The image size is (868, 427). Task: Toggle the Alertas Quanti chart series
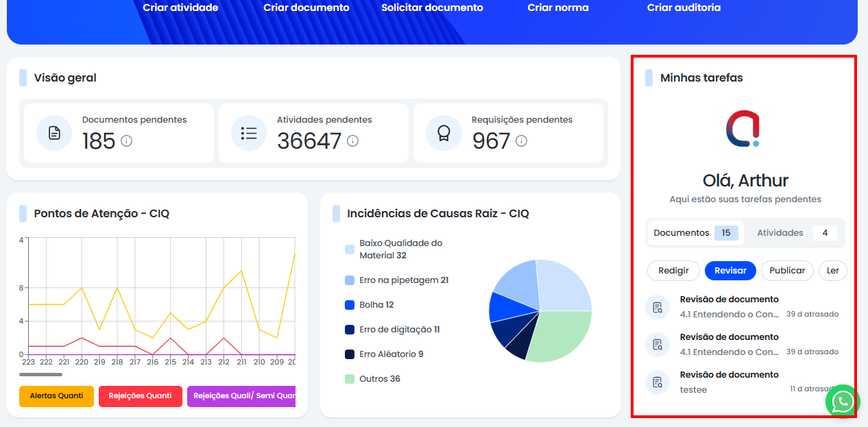point(56,396)
